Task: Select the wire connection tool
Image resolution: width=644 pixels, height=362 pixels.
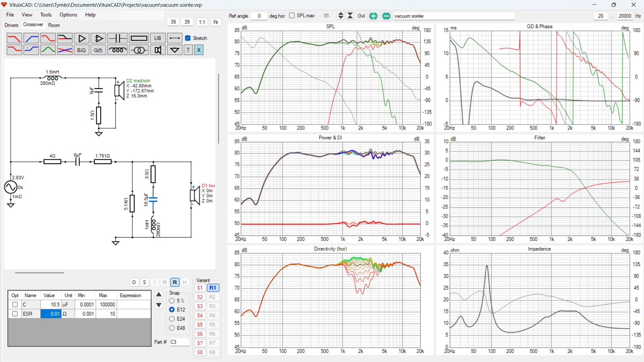Action: [175, 38]
